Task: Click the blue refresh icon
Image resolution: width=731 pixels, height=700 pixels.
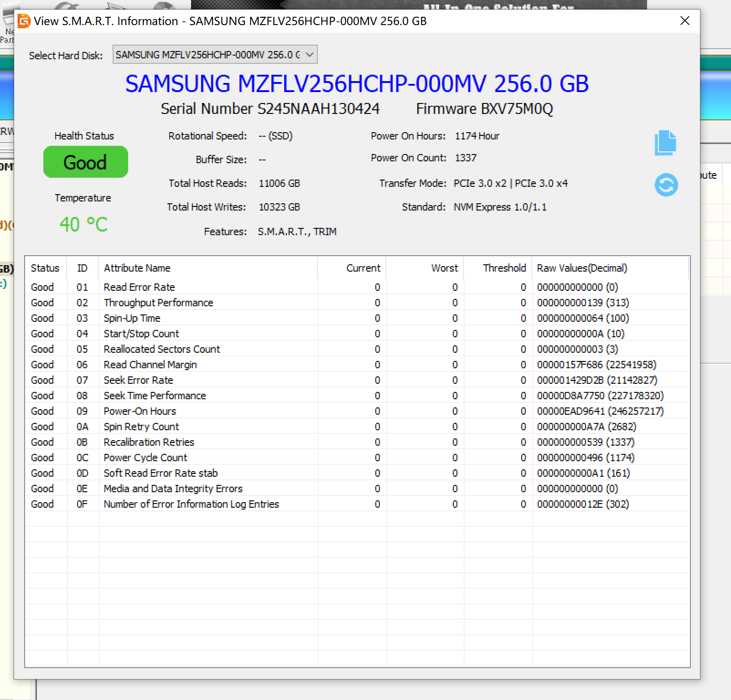Action: 666,185
